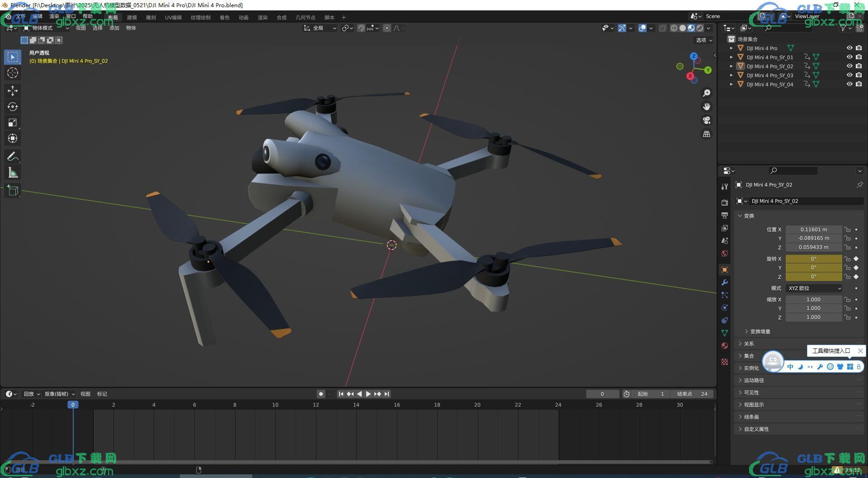The width and height of the screenshot is (868, 478).
Task: Open the 添加 (Add) menu
Action: [x=114, y=28]
